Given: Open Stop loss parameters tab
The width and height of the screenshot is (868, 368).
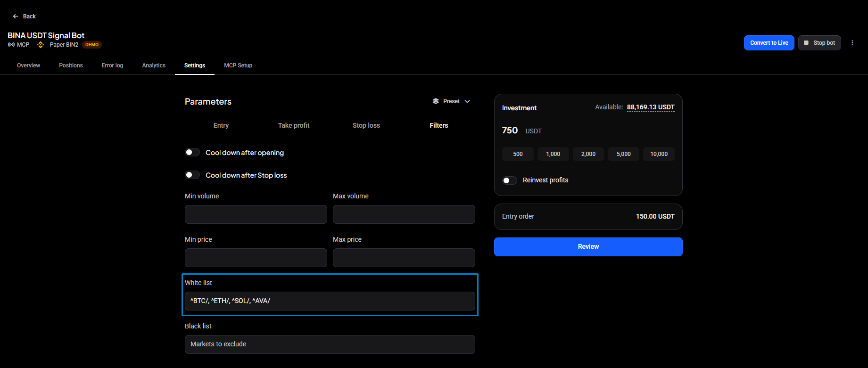Looking at the screenshot, I should click(366, 125).
